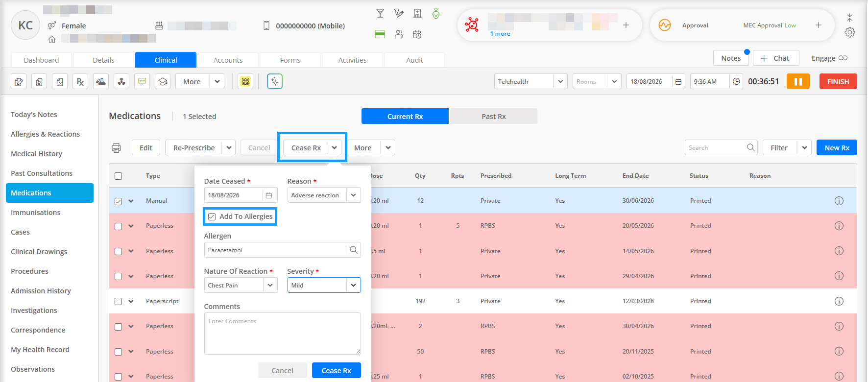868x382 pixels.
Task: Click the Comments text area
Action: (x=283, y=334)
